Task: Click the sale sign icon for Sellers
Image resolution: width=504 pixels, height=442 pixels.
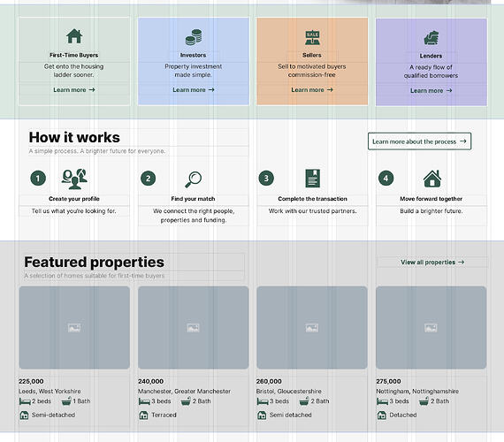Action: 312,38
